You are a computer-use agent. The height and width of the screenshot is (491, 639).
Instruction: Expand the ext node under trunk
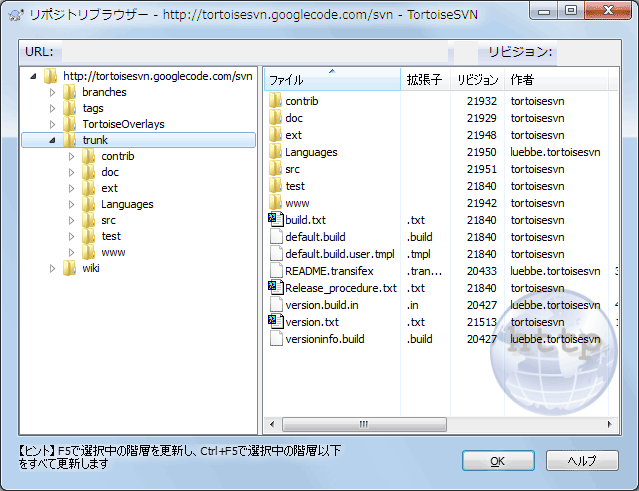click(x=71, y=188)
